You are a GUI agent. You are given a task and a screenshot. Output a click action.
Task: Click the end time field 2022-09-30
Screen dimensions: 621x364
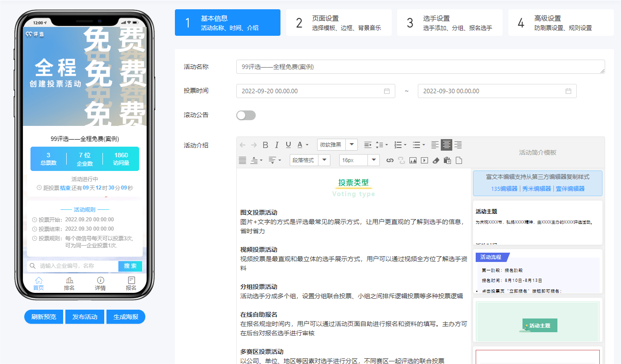(x=497, y=91)
